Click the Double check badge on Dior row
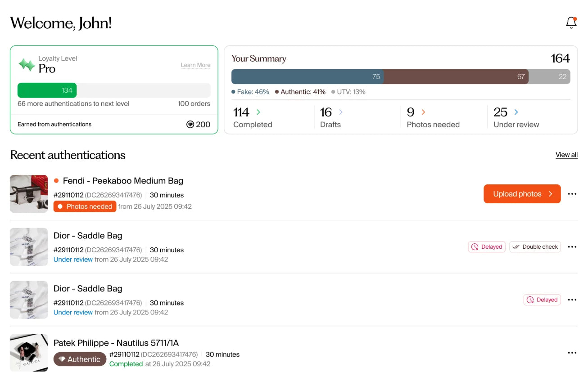Image resolution: width=588 pixels, height=376 pixels. click(535, 247)
